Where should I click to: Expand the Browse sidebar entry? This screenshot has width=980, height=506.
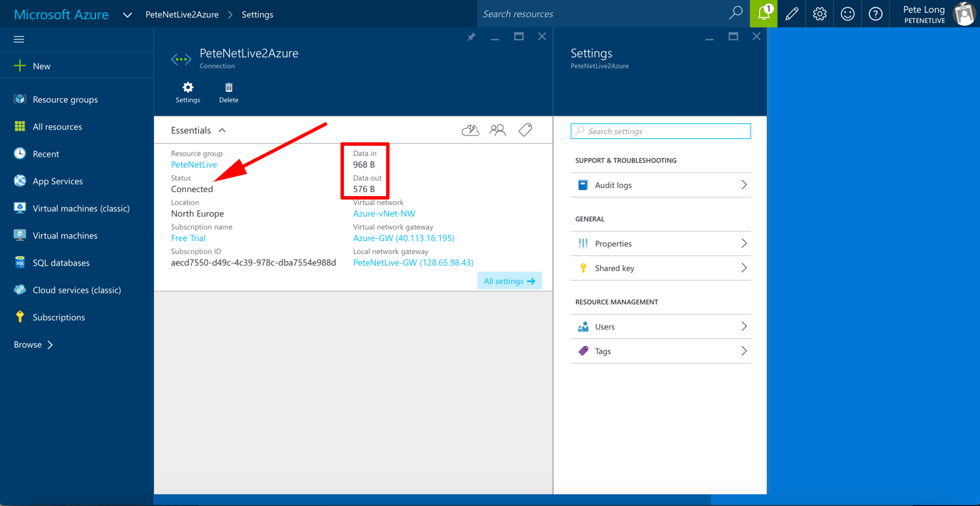tap(33, 345)
